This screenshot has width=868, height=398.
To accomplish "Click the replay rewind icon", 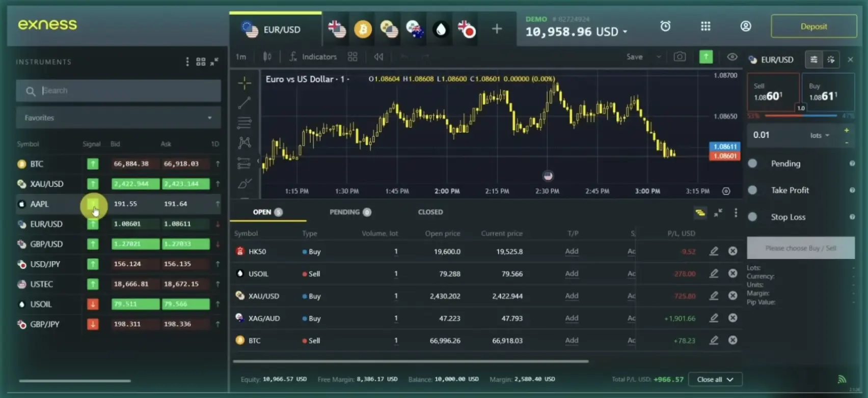I will pos(378,56).
